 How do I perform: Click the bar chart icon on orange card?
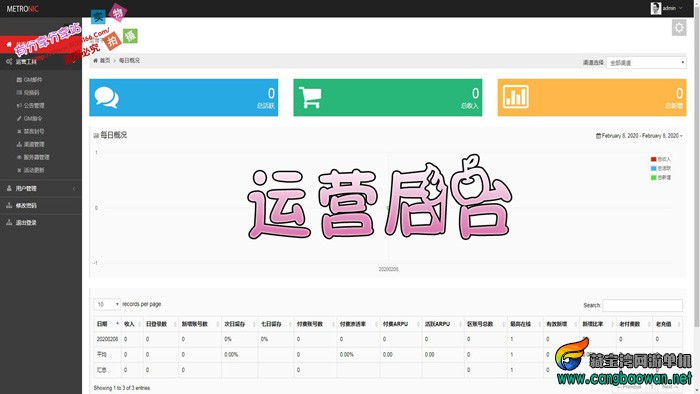coord(516,97)
